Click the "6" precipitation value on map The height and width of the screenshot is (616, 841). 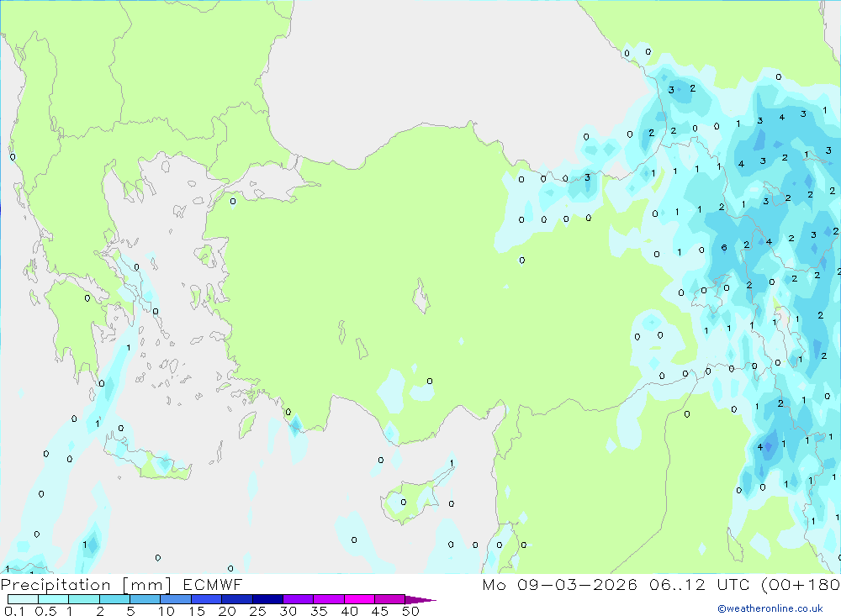724,247
